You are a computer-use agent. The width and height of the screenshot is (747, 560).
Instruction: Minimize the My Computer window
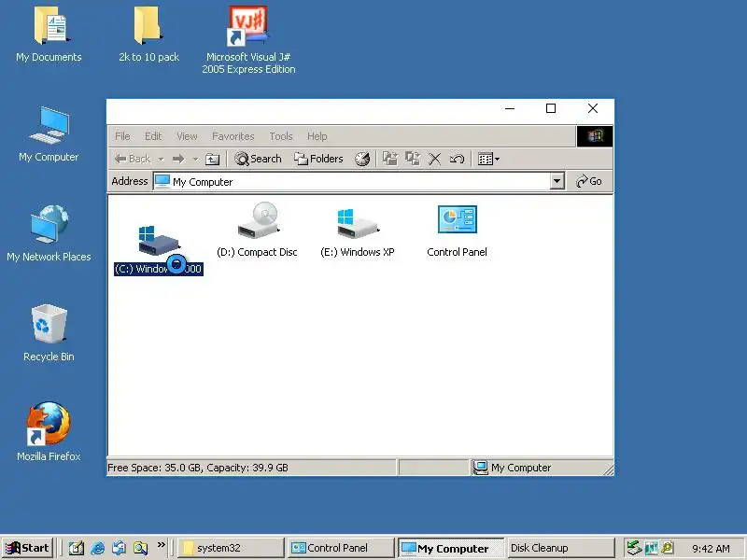coord(510,108)
